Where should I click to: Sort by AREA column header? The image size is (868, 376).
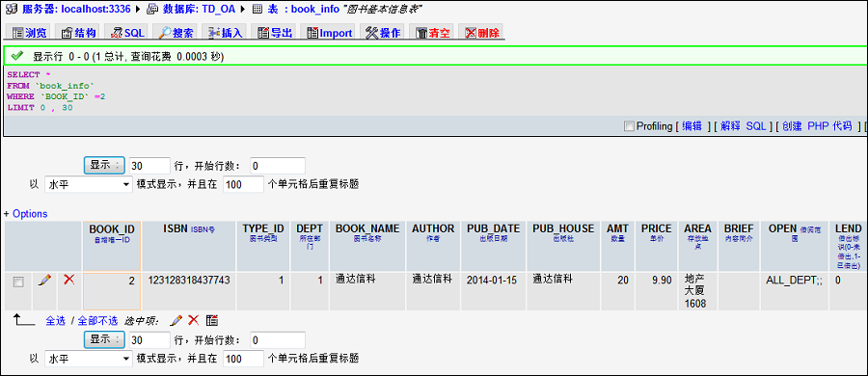click(697, 228)
